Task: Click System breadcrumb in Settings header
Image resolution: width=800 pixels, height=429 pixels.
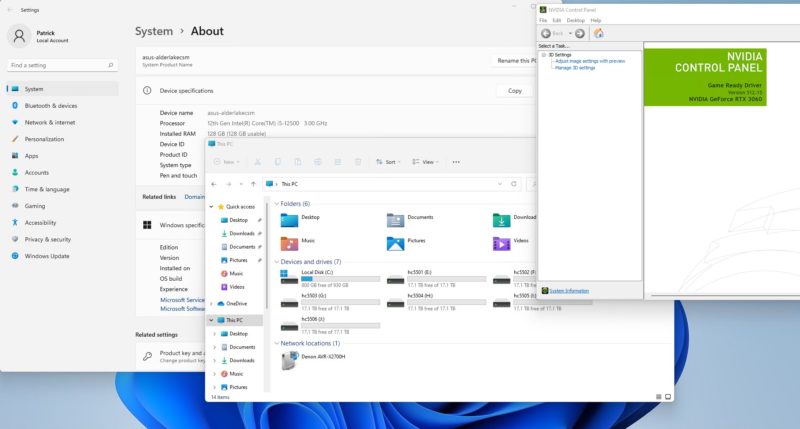Action: pyautogui.click(x=154, y=31)
